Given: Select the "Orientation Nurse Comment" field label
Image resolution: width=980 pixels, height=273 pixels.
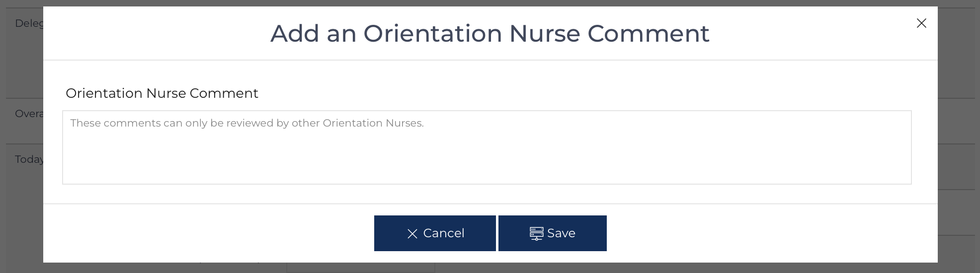Looking at the screenshot, I should pos(162,93).
